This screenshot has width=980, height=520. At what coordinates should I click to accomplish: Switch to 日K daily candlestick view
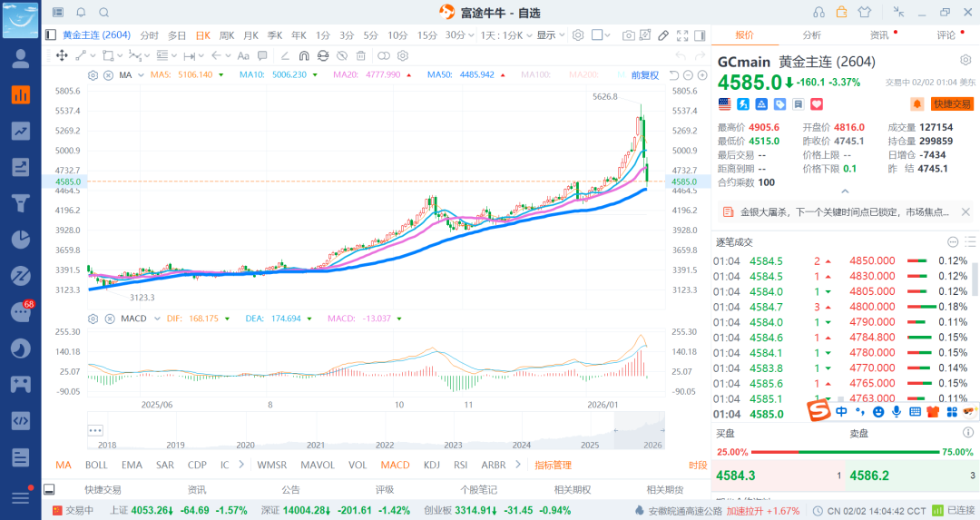pyautogui.click(x=203, y=35)
